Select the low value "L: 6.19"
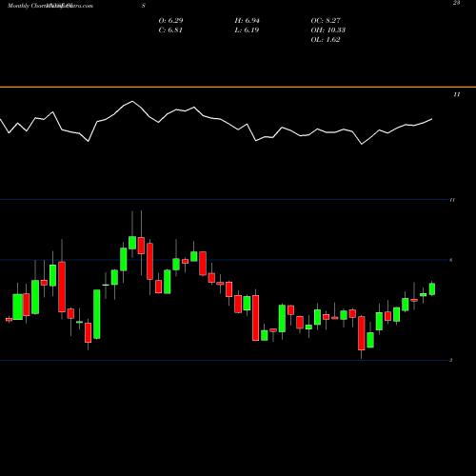476x476 pixels. [x=247, y=30]
